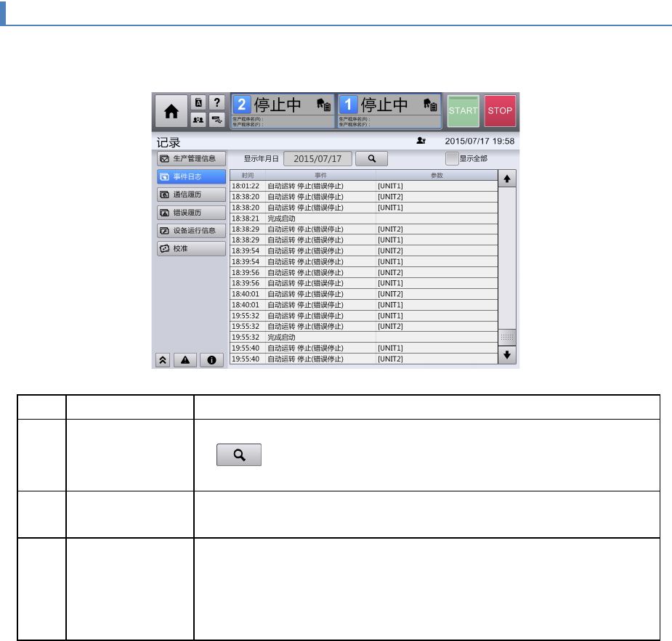Select the unit 1 停止中 status panel
This screenshot has width=672, height=641.
point(389,111)
